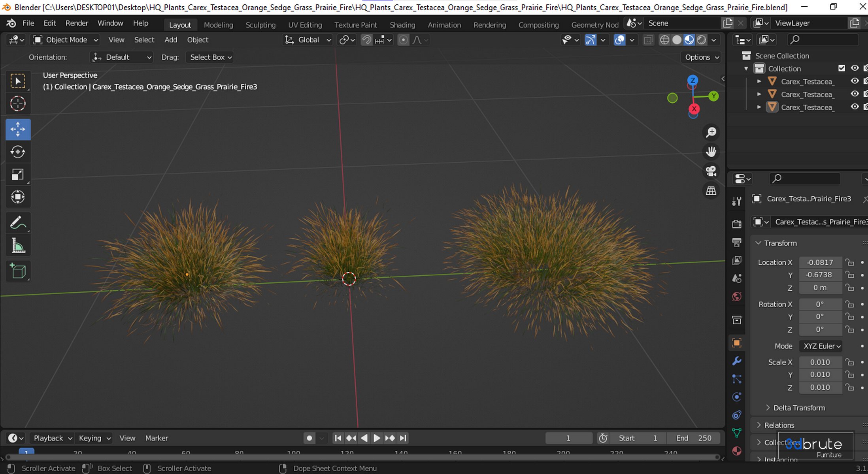Click the outliner search field
The width and height of the screenshot is (868, 474).
pyautogui.click(x=823, y=39)
